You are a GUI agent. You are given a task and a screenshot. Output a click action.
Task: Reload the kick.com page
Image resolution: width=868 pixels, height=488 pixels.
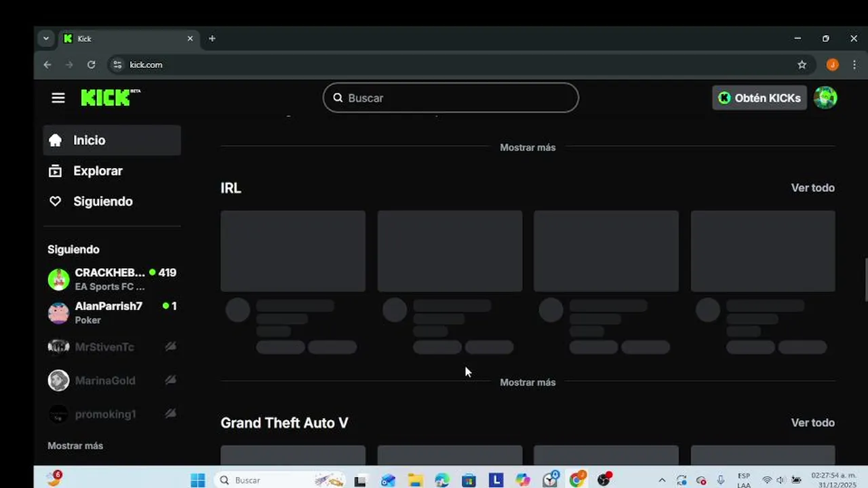point(91,64)
